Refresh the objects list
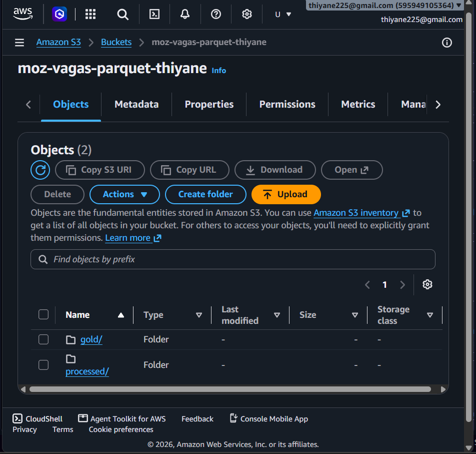The image size is (476, 454). click(x=40, y=170)
